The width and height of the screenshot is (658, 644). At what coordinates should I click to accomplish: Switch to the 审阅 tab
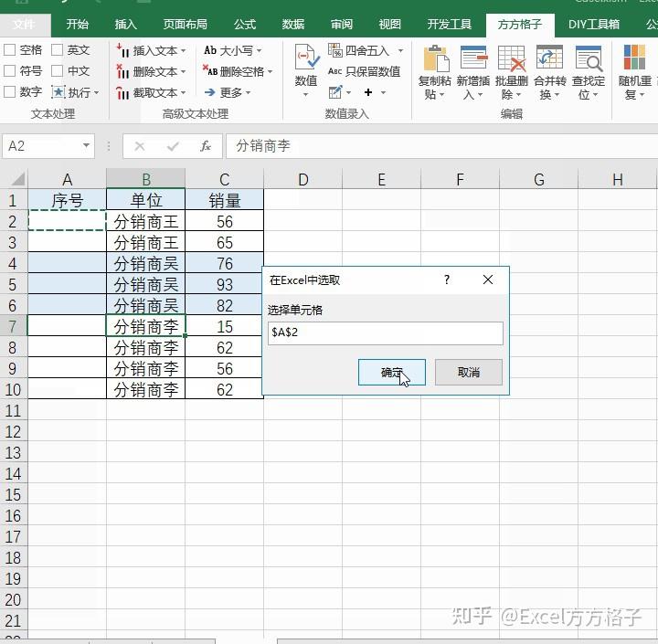(x=341, y=25)
